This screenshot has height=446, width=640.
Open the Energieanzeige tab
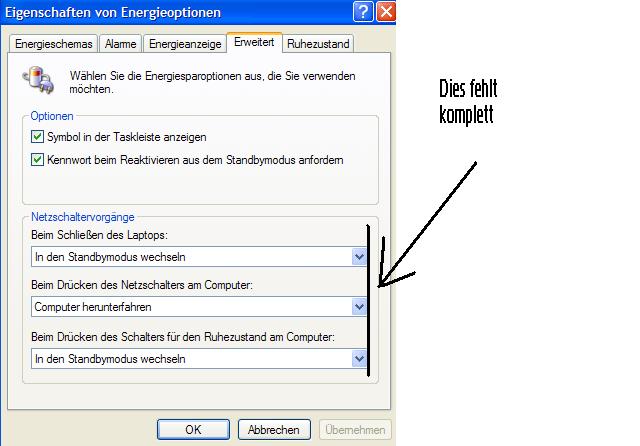coord(185,44)
